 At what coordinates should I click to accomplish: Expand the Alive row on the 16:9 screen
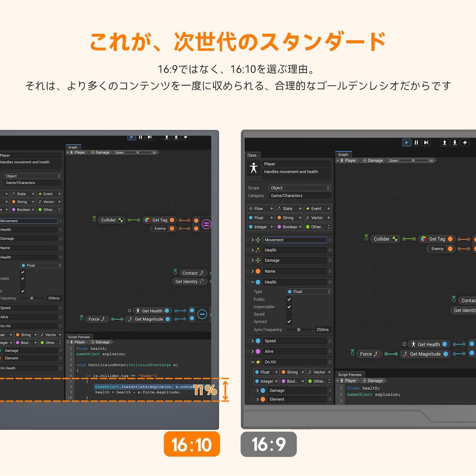[253, 351]
